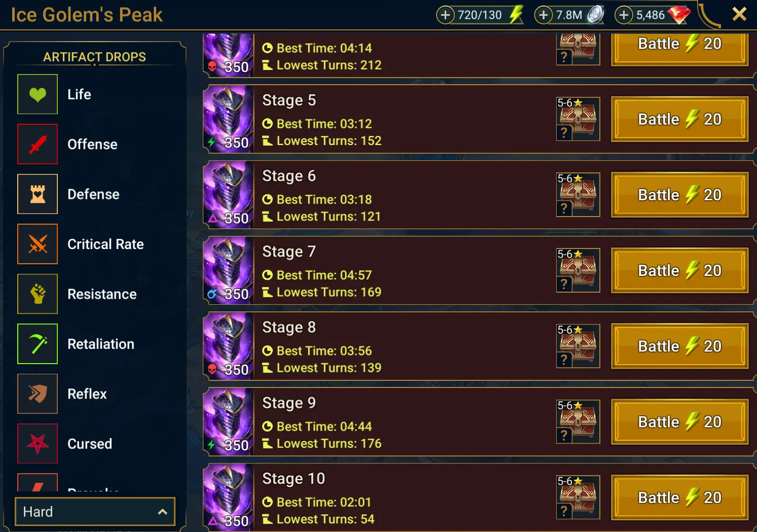The width and height of the screenshot is (757, 532).
Task: Expand the difficulty selector chevron arrow
Action: [x=162, y=512]
